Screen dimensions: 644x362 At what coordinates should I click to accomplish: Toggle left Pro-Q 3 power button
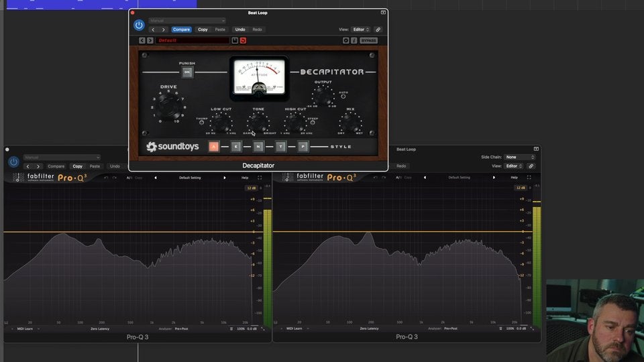pos(13,162)
